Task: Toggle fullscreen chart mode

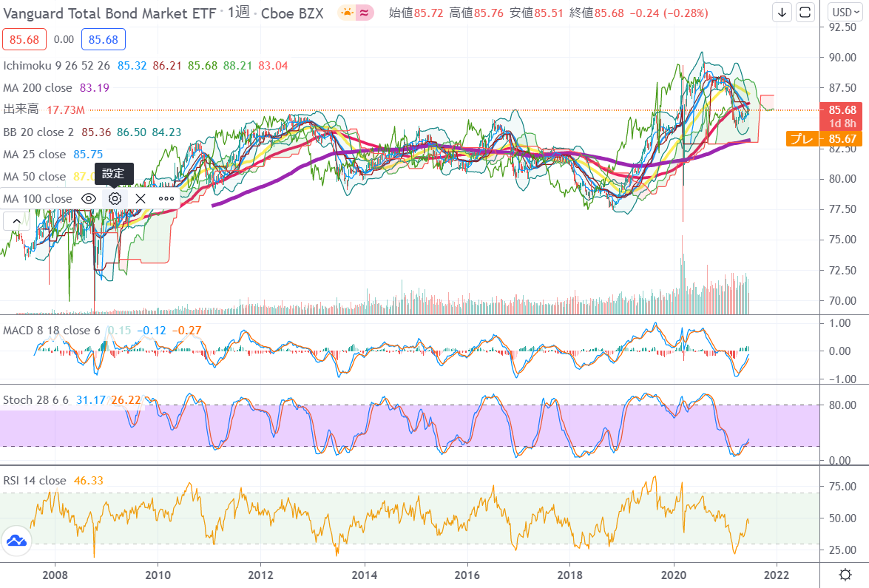Action: click(805, 12)
